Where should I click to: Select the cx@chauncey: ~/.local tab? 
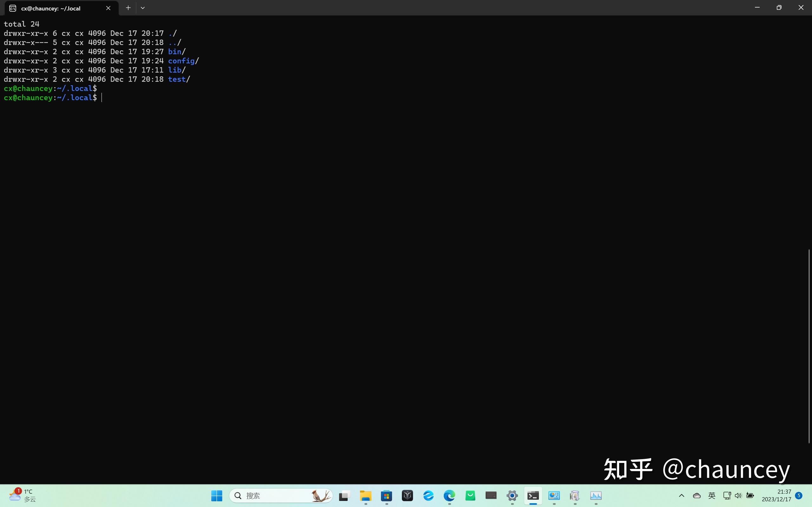pyautogui.click(x=51, y=8)
